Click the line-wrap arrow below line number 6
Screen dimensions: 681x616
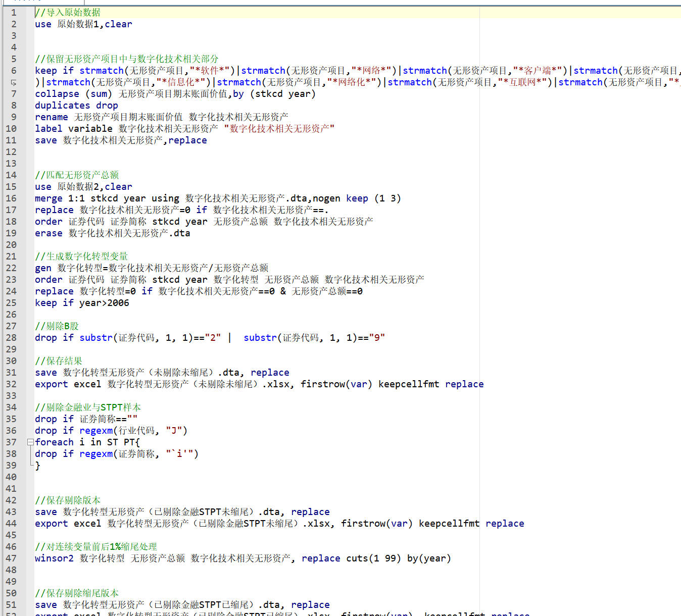[14, 82]
